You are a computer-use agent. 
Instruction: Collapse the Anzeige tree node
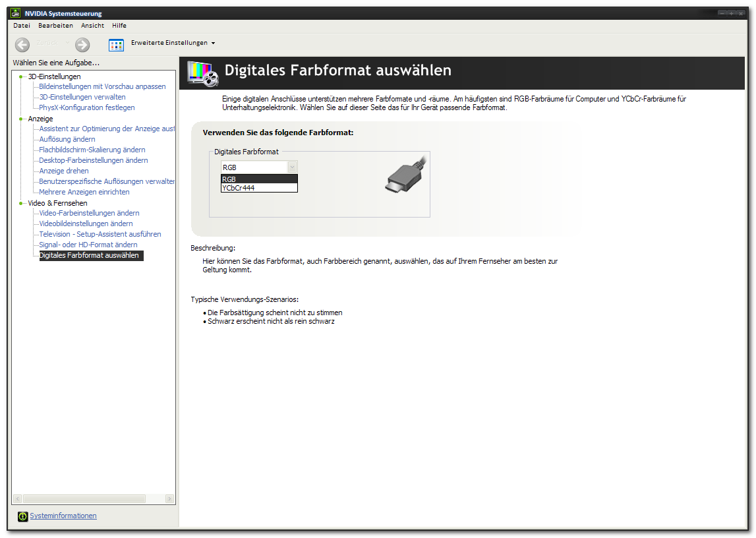tap(20, 119)
